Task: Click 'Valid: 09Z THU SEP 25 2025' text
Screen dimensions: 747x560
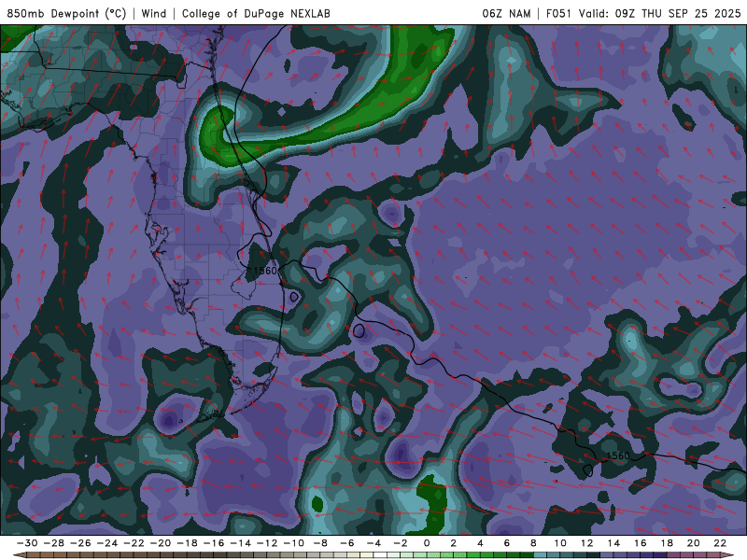Action: 660,13
